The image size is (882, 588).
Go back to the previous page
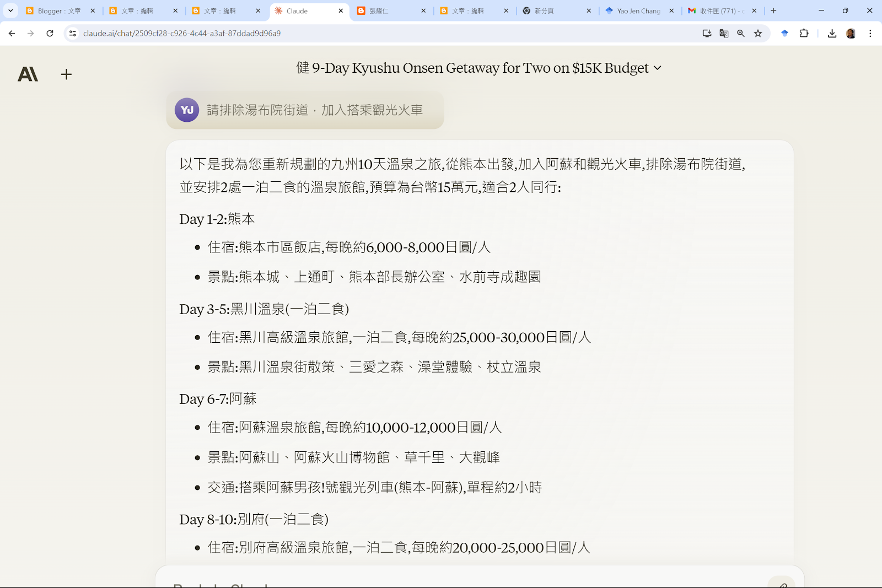click(x=12, y=34)
